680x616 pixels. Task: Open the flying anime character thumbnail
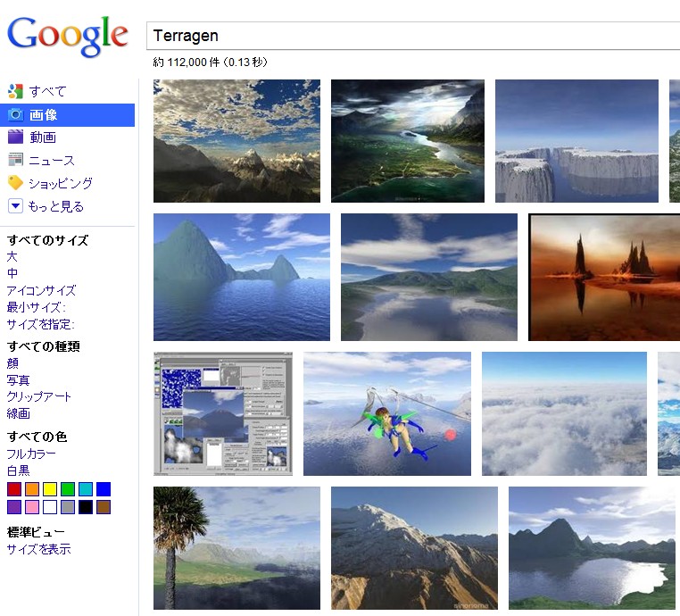[x=387, y=414]
